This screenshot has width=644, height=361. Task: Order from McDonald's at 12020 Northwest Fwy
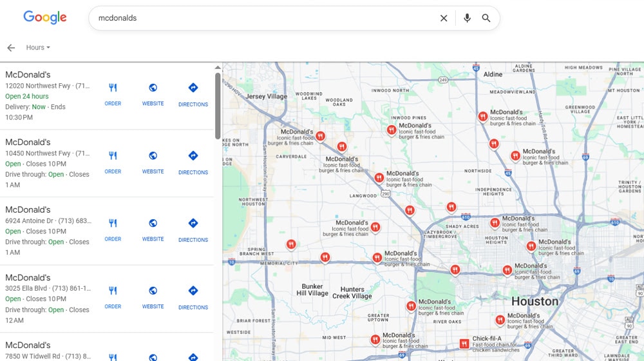point(113,94)
